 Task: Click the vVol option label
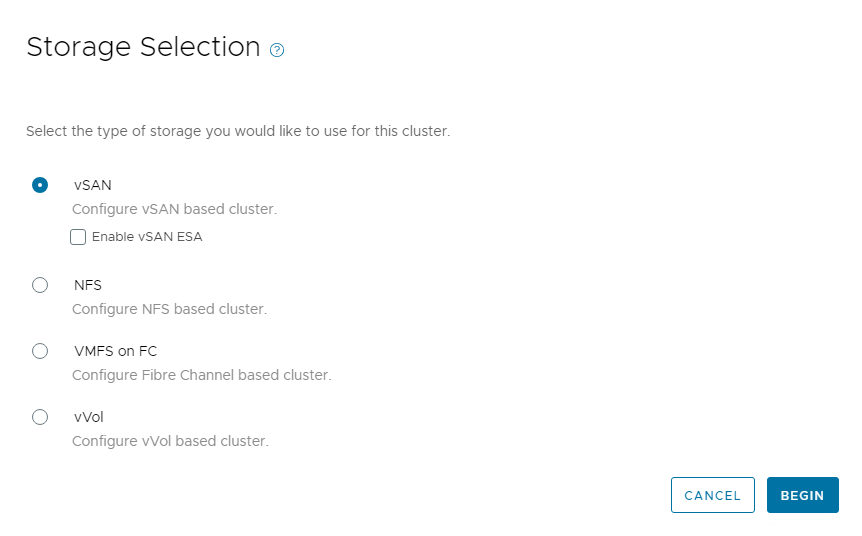coord(89,417)
